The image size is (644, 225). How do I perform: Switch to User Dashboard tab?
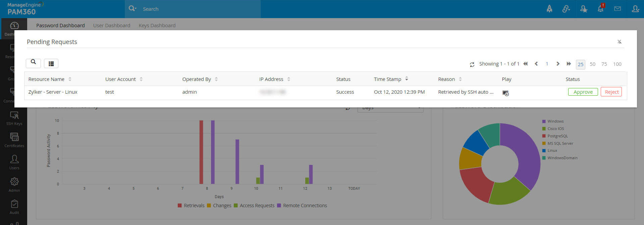(112, 26)
